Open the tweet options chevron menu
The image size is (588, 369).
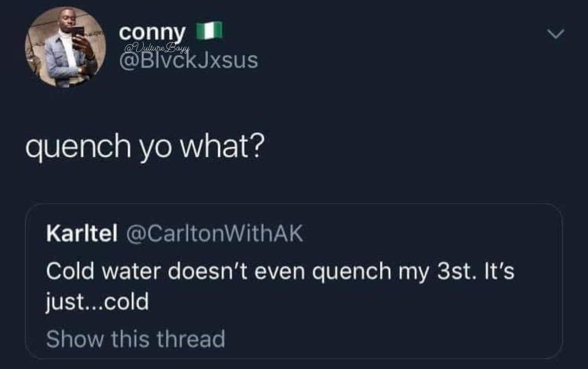pyautogui.click(x=556, y=35)
